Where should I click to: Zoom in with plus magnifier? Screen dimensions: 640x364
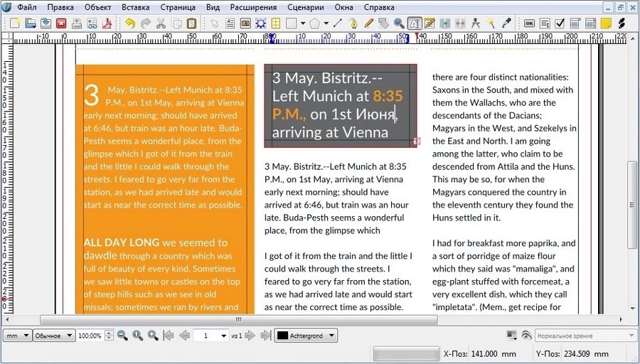point(153,336)
